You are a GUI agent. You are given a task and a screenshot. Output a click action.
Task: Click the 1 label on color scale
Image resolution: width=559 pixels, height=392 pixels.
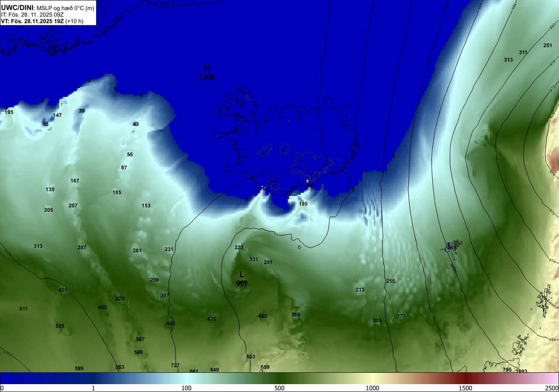[93, 388]
